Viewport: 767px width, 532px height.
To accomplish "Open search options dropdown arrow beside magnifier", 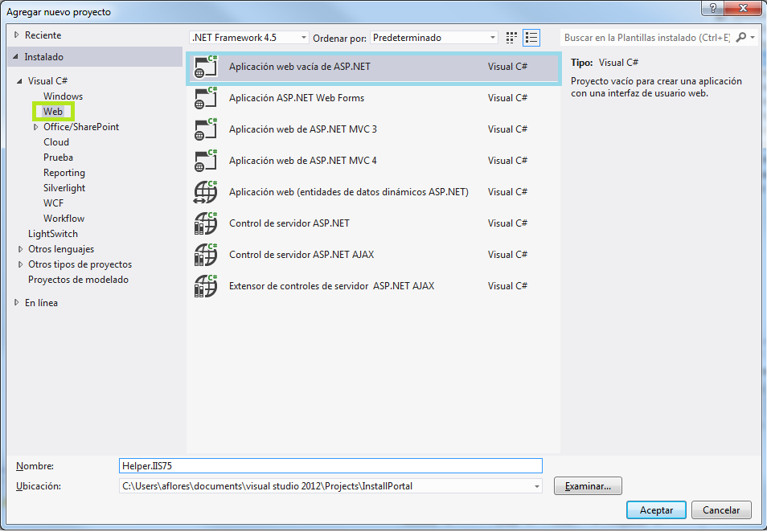I will click(x=753, y=37).
